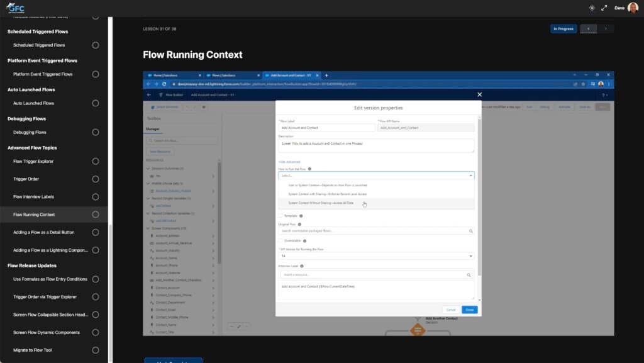Go to the next lesson arrow
Screen dimensions: 644x363
tap(606, 29)
